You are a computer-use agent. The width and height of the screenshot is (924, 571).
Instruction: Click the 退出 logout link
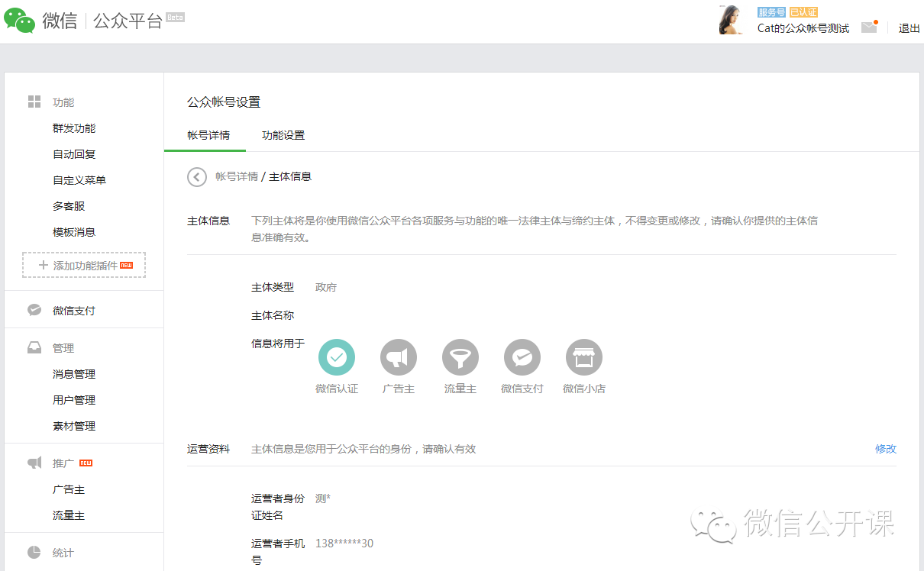click(x=909, y=28)
